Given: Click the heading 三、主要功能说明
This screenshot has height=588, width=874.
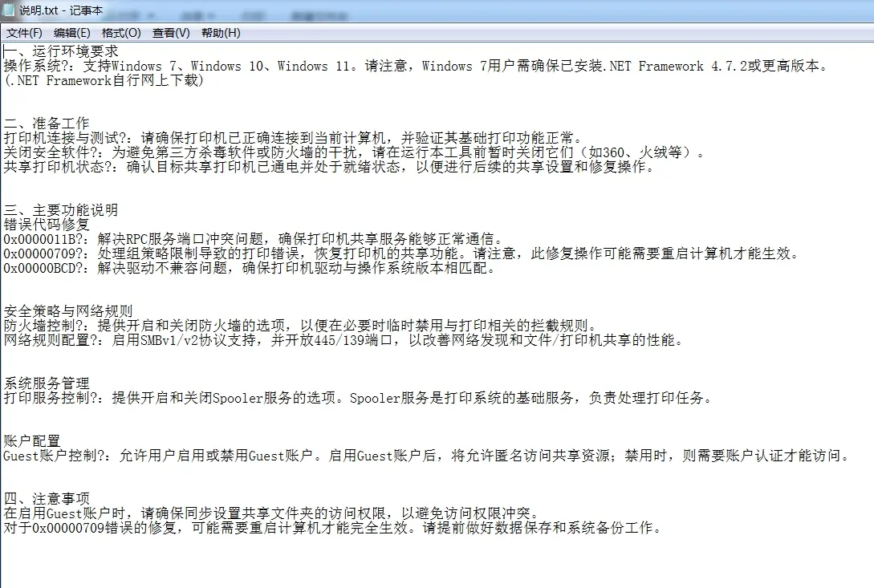Looking at the screenshot, I should [61, 210].
